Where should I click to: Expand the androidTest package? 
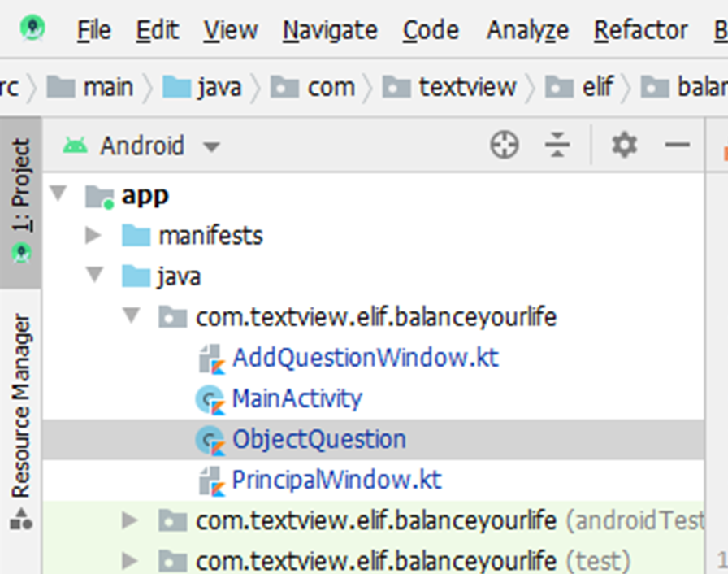pyautogui.click(x=129, y=520)
